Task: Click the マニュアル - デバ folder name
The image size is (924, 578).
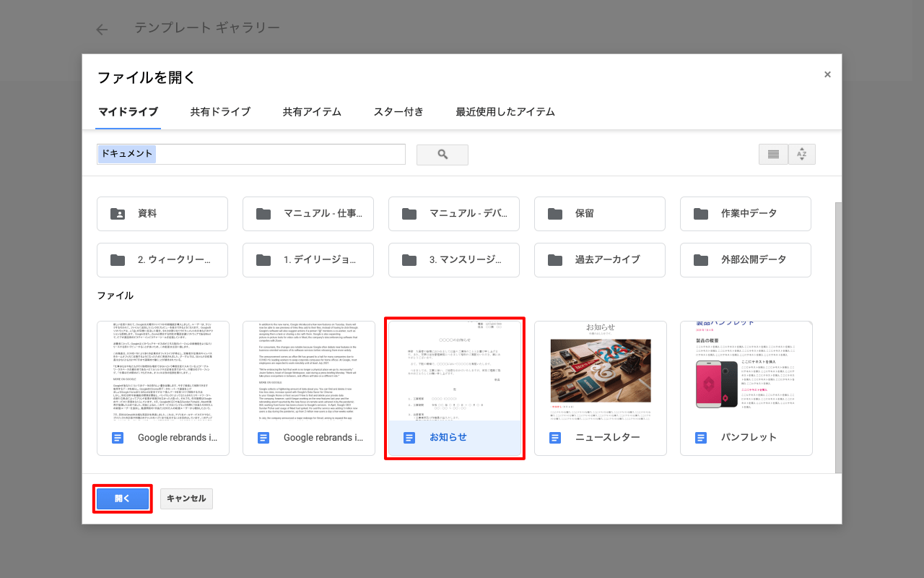Action: point(468,214)
